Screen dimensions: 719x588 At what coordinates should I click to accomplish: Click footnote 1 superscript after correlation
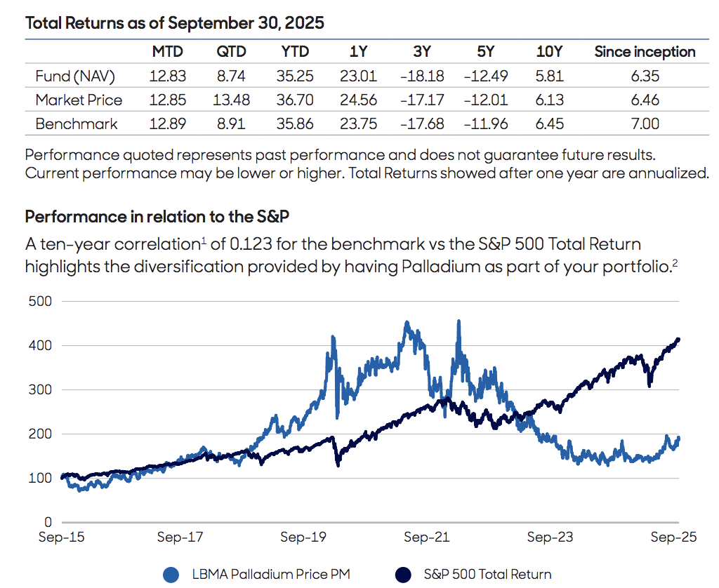click(204, 240)
